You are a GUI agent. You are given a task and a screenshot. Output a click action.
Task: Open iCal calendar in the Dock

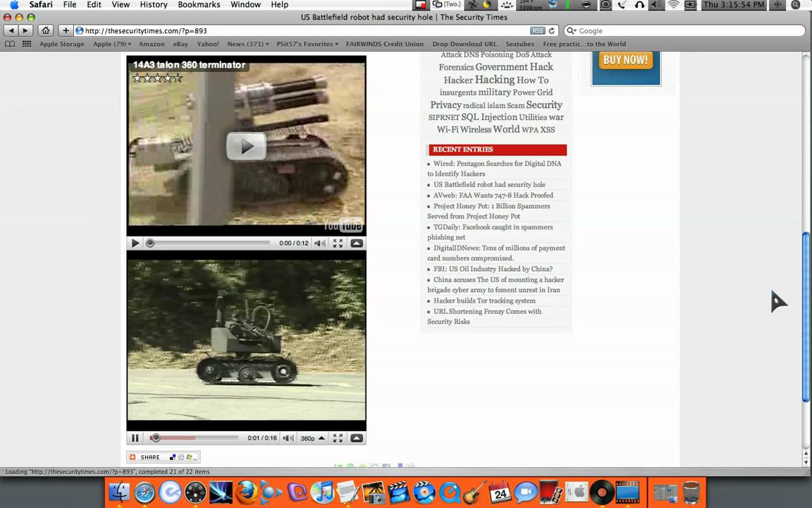point(500,492)
